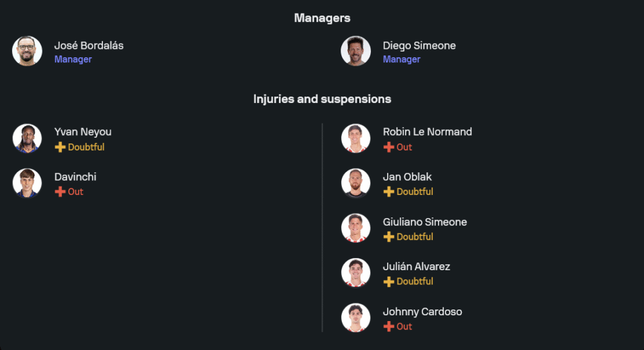Screen dimensions: 644x350
Task: Click Robin Le Normand player avatar
Action: click(355, 138)
